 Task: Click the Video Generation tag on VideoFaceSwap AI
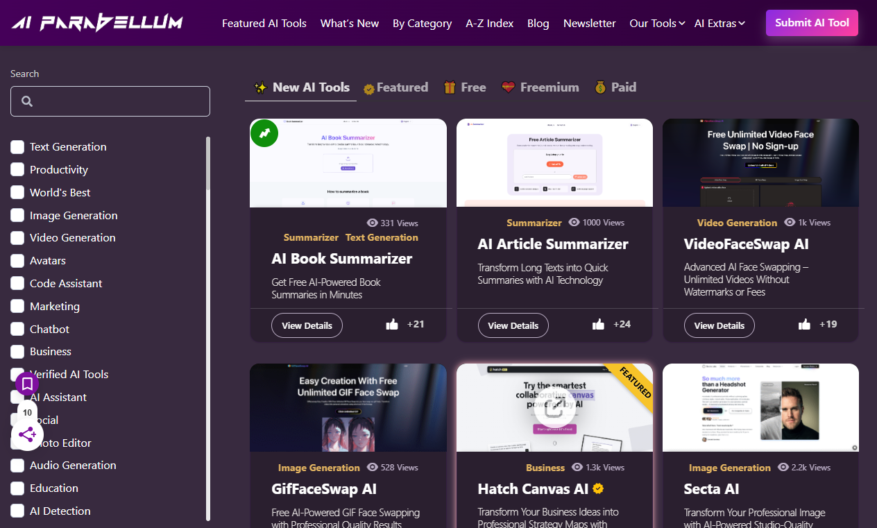pyautogui.click(x=737, y=223)
